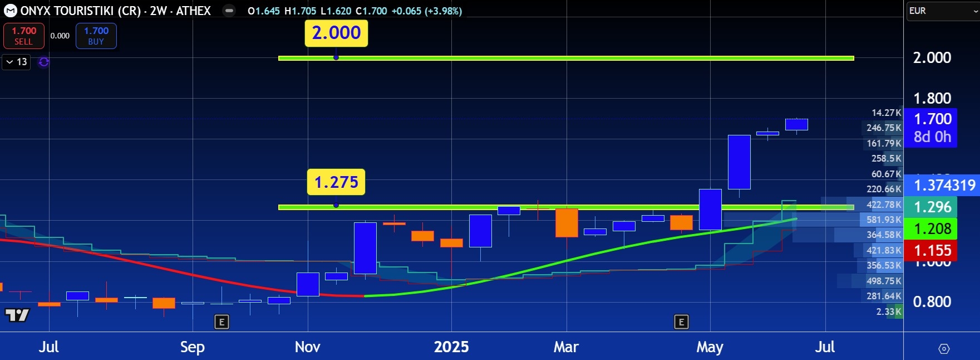Click the 2.33K volume profile value
The width and height of the screenshot is (980, 360).
[x=888, y=312]
